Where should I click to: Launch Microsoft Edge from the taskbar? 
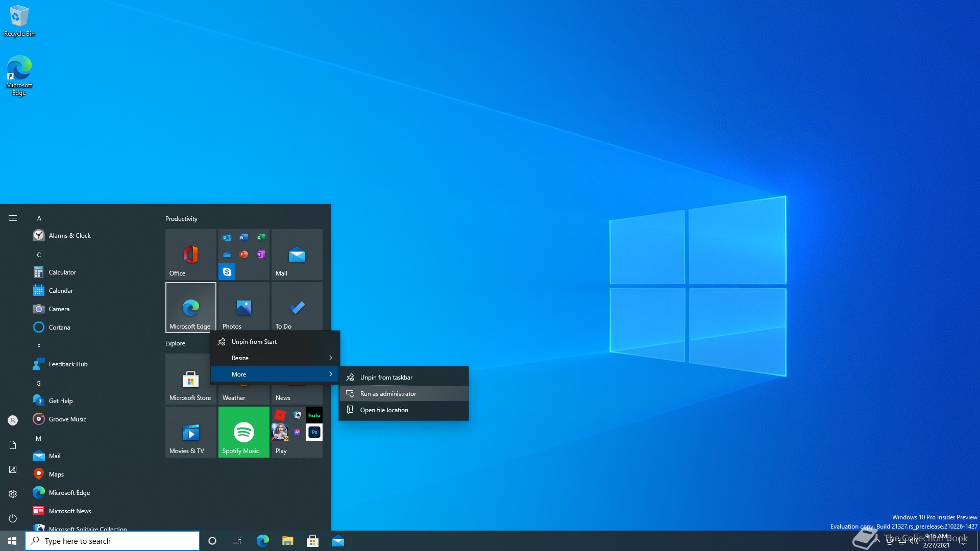262,541
